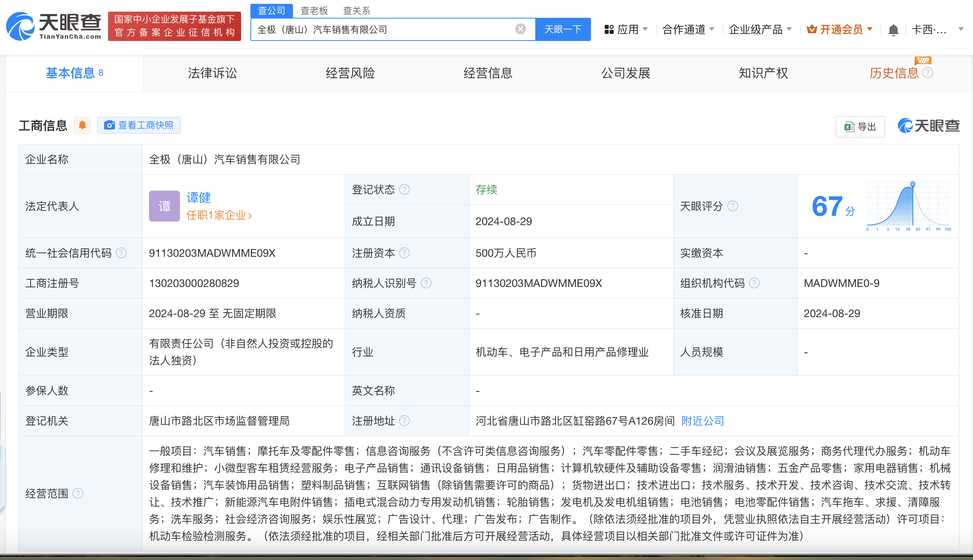
Task: Click the reminder bell next to 工商信息
Action: (x=82, y=125)
